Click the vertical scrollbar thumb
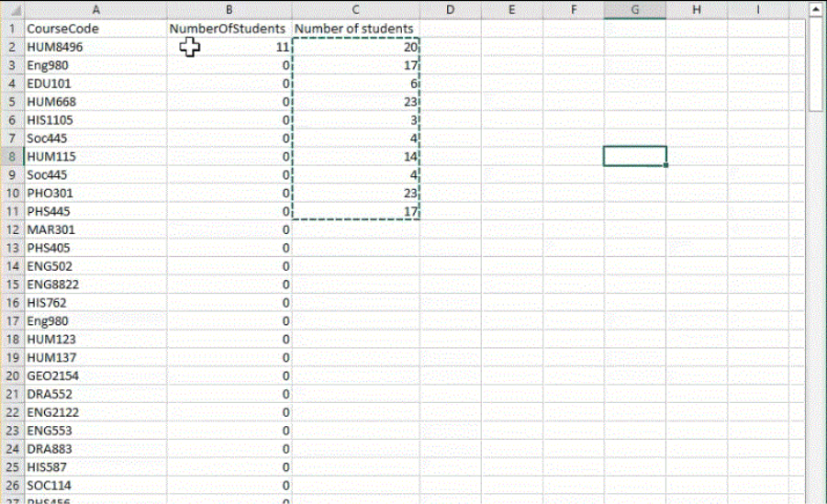This screenshot has width=827, height=504. tap(815, 65)
